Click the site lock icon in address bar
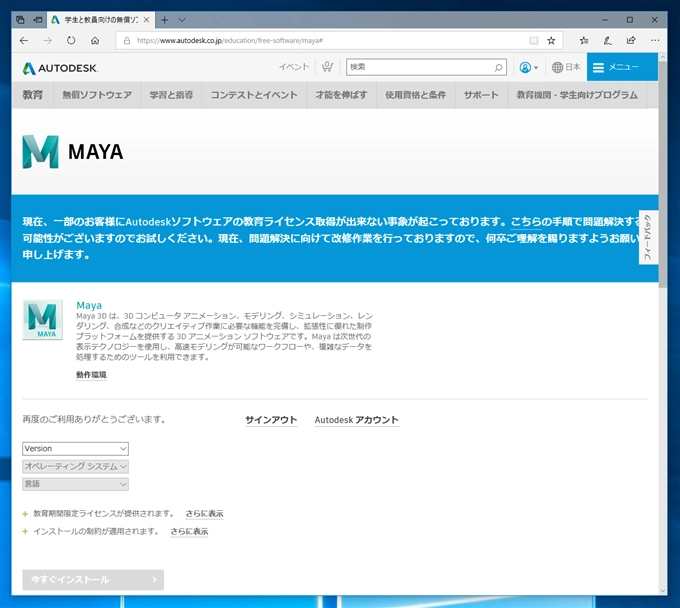Screen dimensions: 680x608 point(127,41)
